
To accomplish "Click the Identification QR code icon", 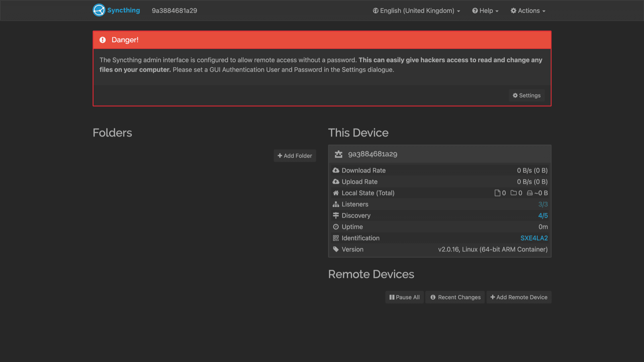I will coord(336,238).
